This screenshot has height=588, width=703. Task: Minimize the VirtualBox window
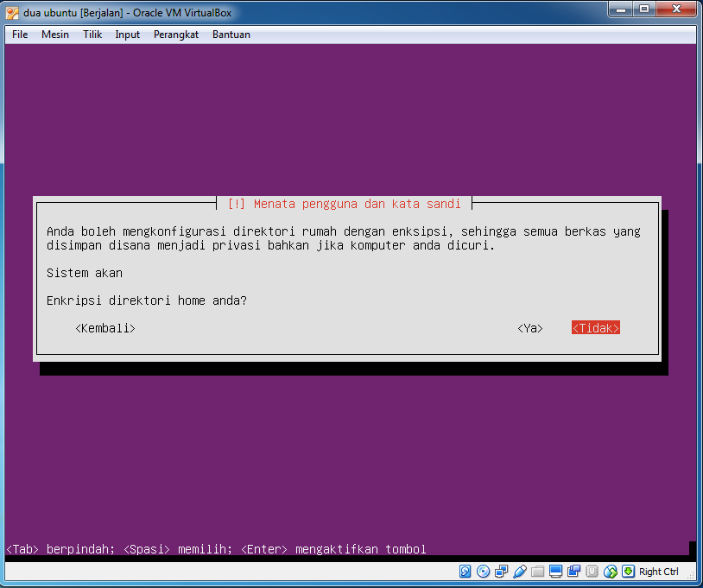point(620,9)
